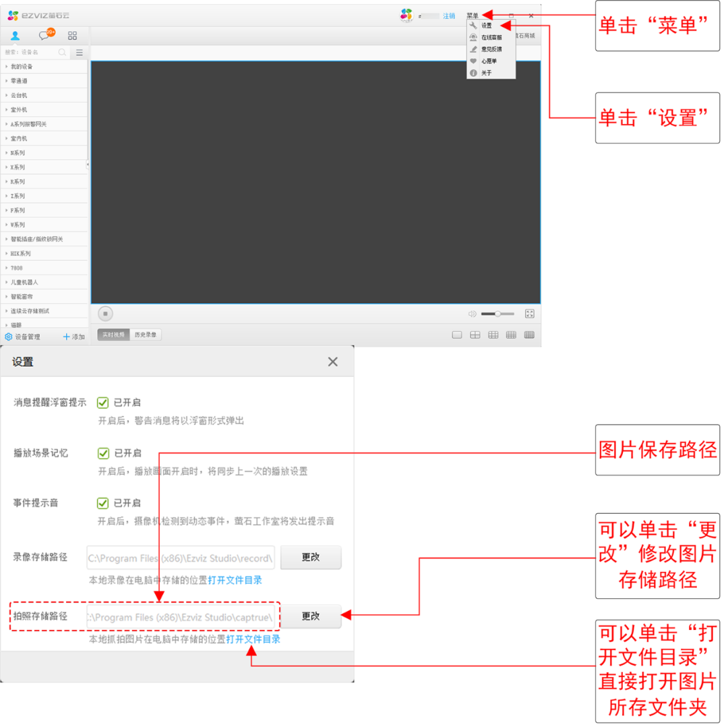Screen dimensions: 728x727
Task: Toggle the 播放场景记忆 checkbox
Action: [x=103, y=453]
